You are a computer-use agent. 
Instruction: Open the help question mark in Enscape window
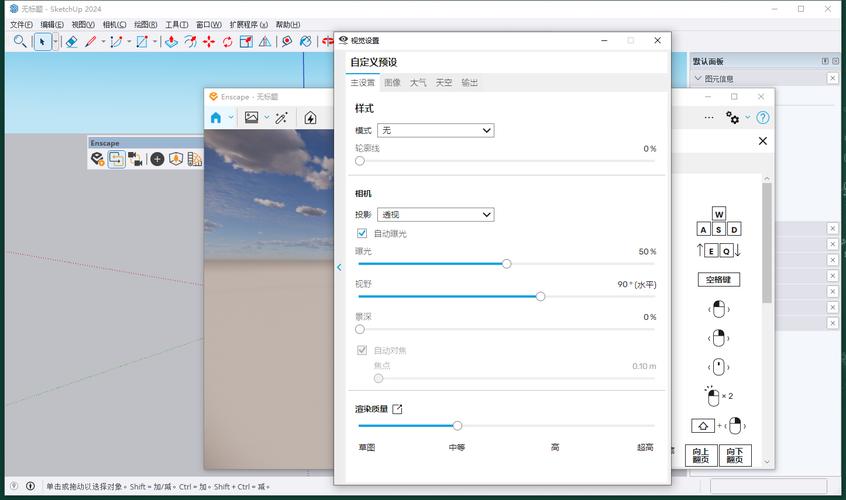pyautogui.click(x=762, y=117)
